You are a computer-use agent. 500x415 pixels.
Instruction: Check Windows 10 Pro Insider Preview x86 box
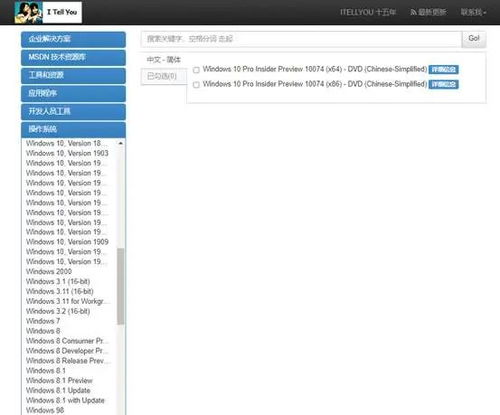coord(196,85)
